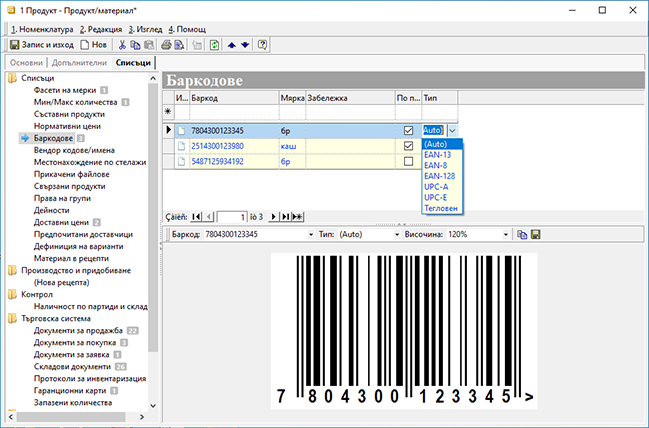649x428 pixels.
Task: Switch to the Допълнителни tab
Action: pos(79,63)
